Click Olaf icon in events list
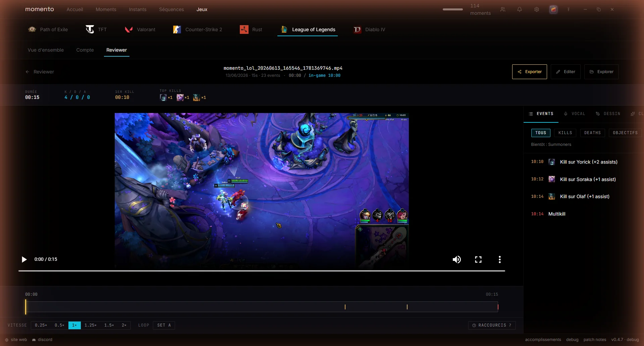Viewport: 644px width, 346px height. pos(552,196)
